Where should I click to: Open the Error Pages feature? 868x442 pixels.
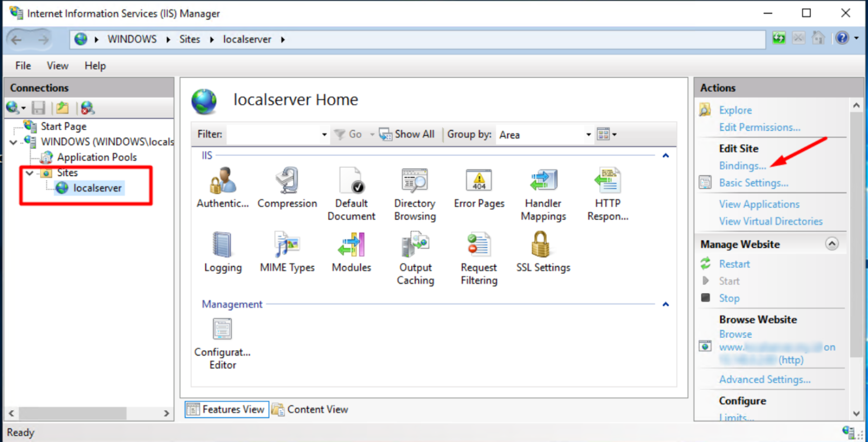pyautogui.click(x=479, y=187)
